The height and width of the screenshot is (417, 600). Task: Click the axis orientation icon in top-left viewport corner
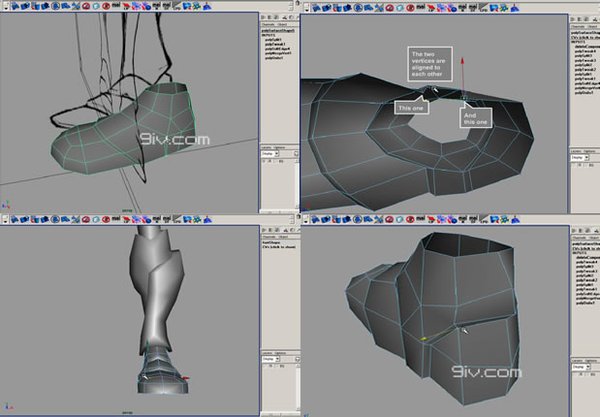click(x=5, y=203)
